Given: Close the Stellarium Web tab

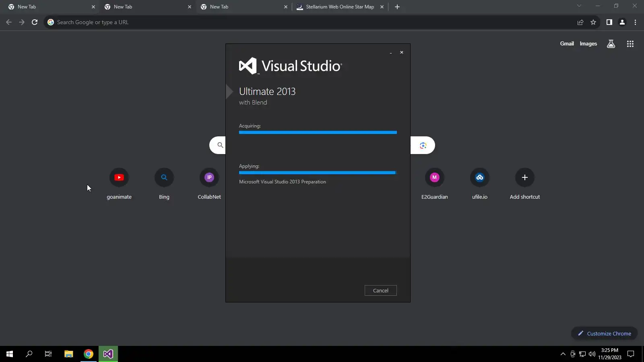Looking at the screenshot, I should click(382, 7).
